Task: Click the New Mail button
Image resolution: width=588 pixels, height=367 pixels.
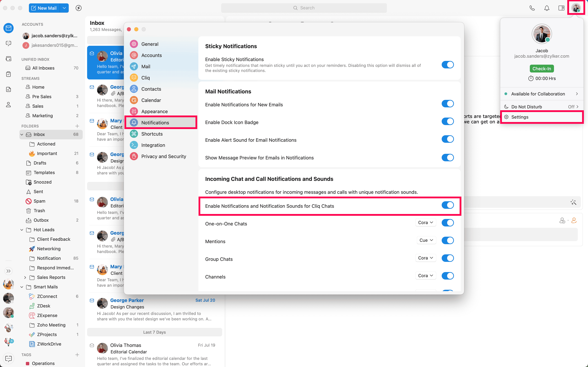Action: click(x=44, y=8)
